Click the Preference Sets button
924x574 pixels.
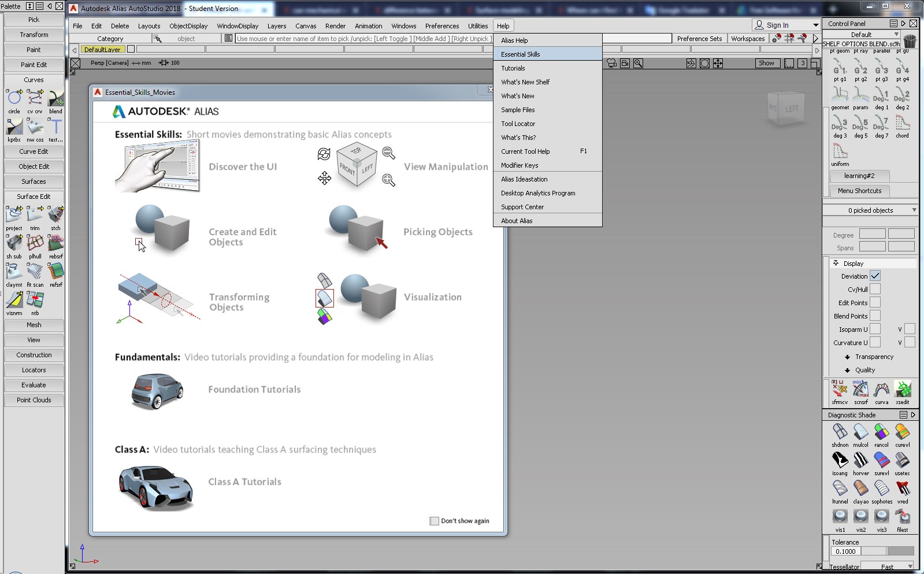[699, 39]
